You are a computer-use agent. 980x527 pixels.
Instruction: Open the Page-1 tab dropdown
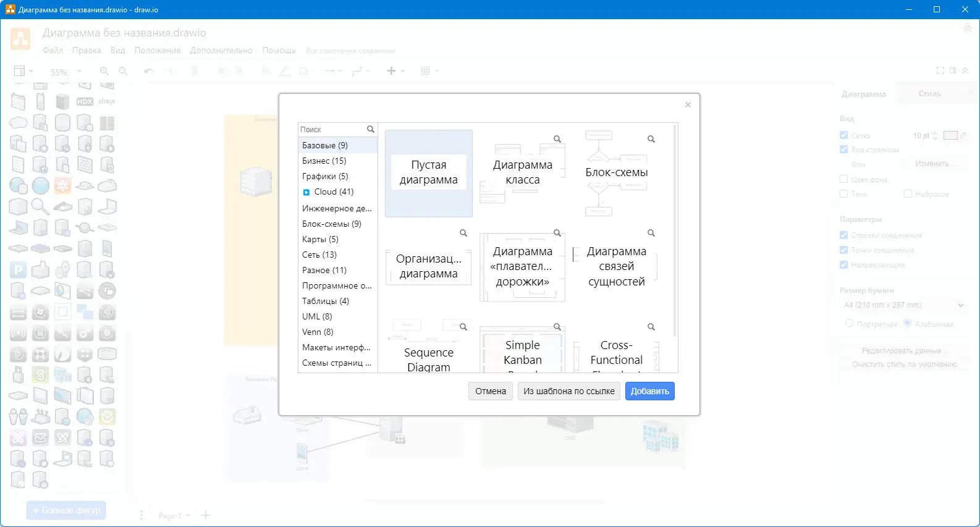point(174,515)
